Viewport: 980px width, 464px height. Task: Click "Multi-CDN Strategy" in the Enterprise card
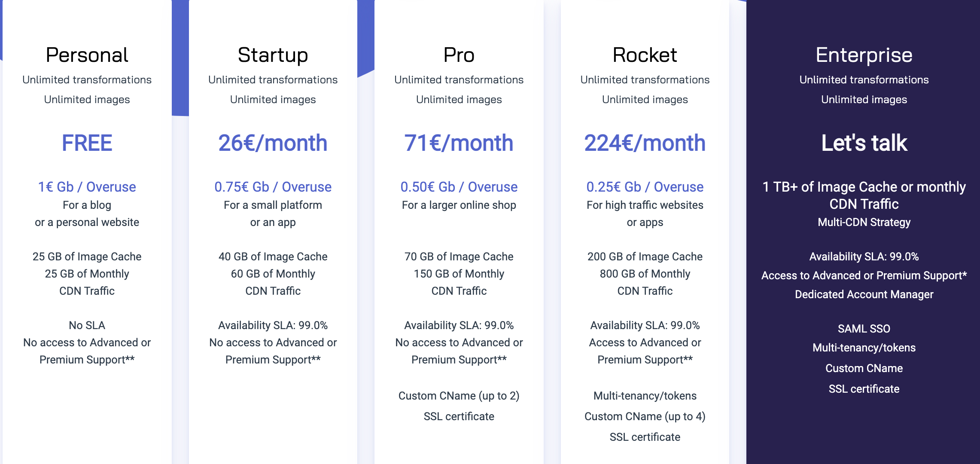(864, 222)
